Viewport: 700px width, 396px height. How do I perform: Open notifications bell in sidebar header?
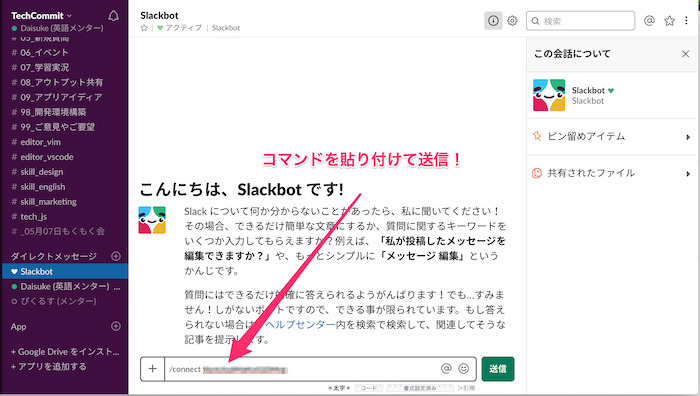[x=113, y=16]
